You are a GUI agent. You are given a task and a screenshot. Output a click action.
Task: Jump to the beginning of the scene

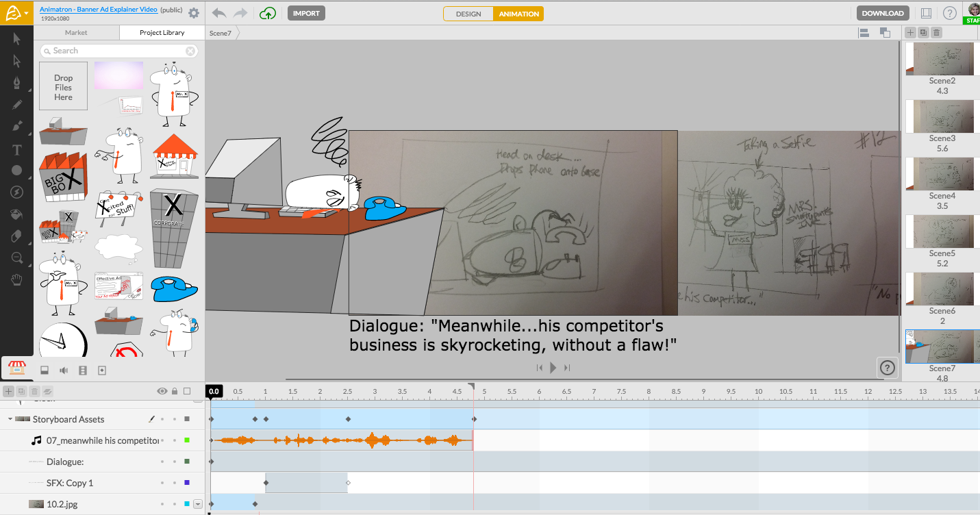[x=540, y=368]
